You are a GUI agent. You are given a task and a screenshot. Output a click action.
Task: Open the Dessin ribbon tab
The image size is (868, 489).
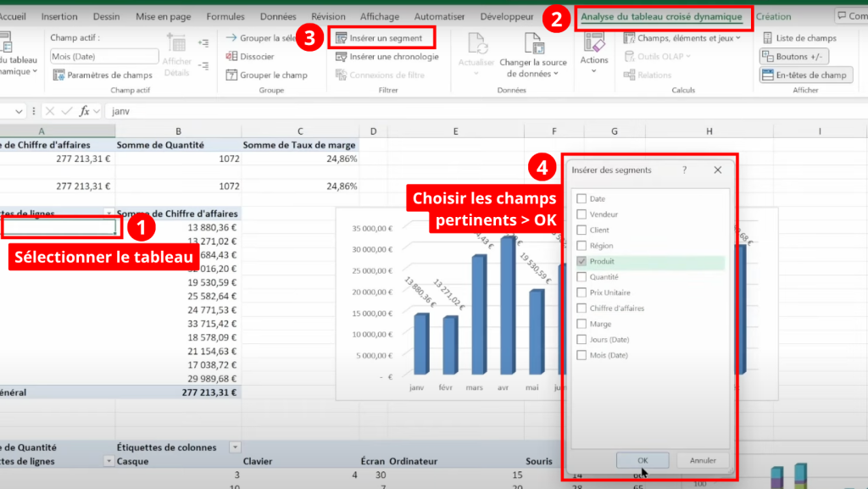tap(106, 17)
